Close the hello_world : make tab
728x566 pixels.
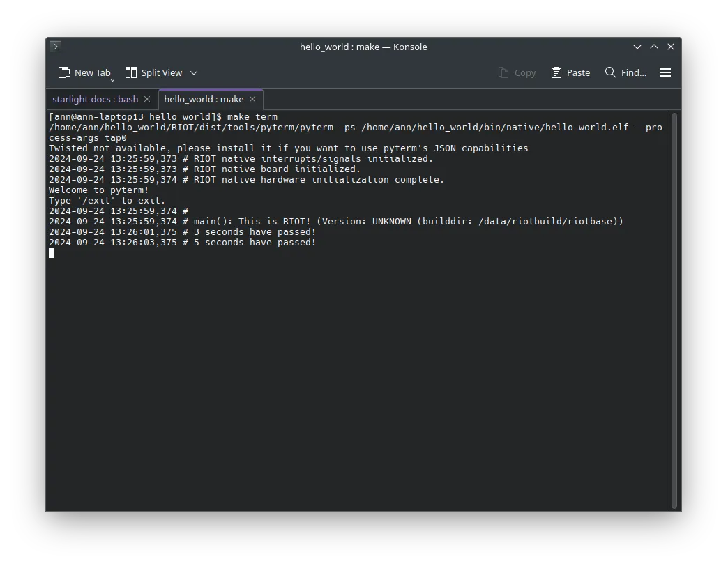(x=252, y=99)
